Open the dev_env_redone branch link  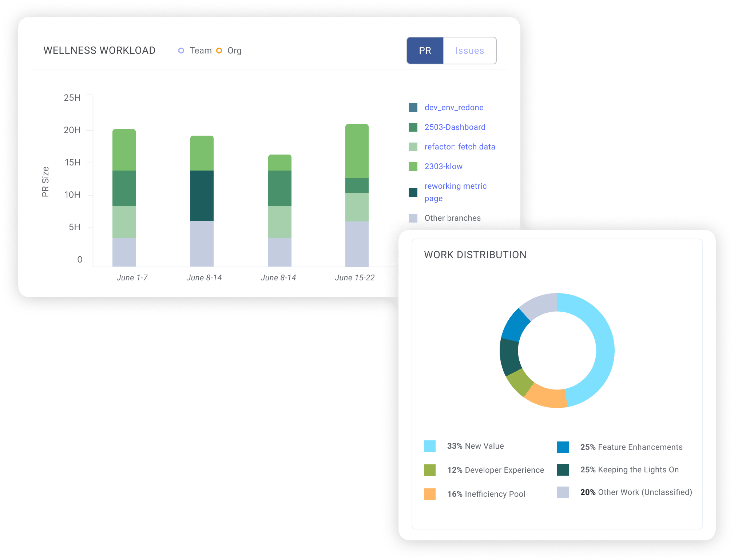click(454, 108)
